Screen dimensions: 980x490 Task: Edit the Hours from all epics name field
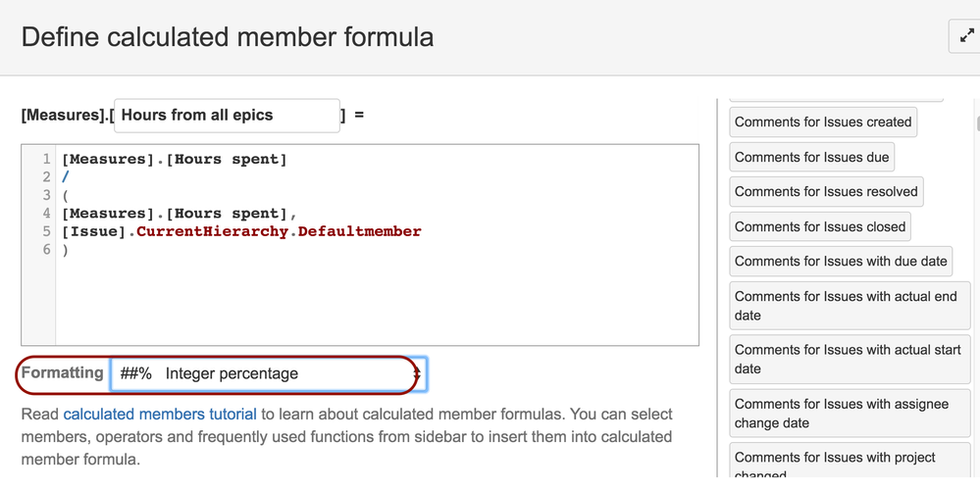(227, 116)
